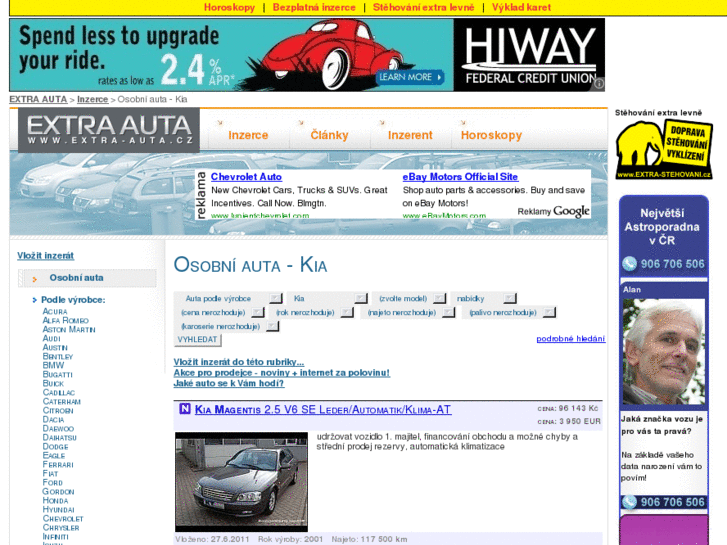
Task: Select Ford in manufacturer list
Action: tap(52, 482)
